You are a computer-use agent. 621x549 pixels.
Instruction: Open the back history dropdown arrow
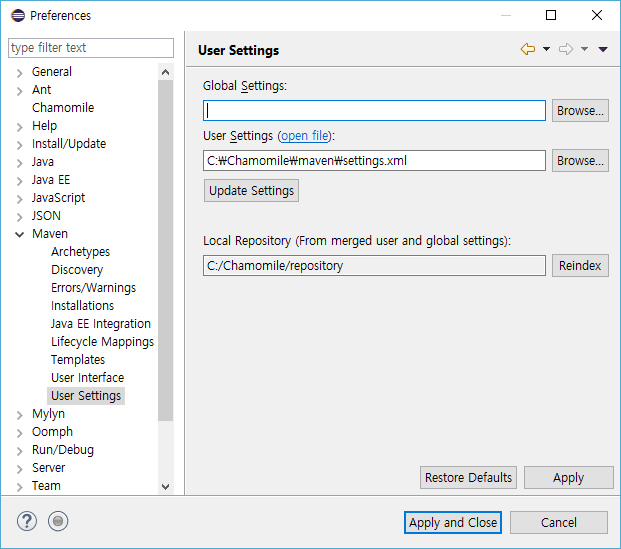pyautogui.click(x=546, y=50)
